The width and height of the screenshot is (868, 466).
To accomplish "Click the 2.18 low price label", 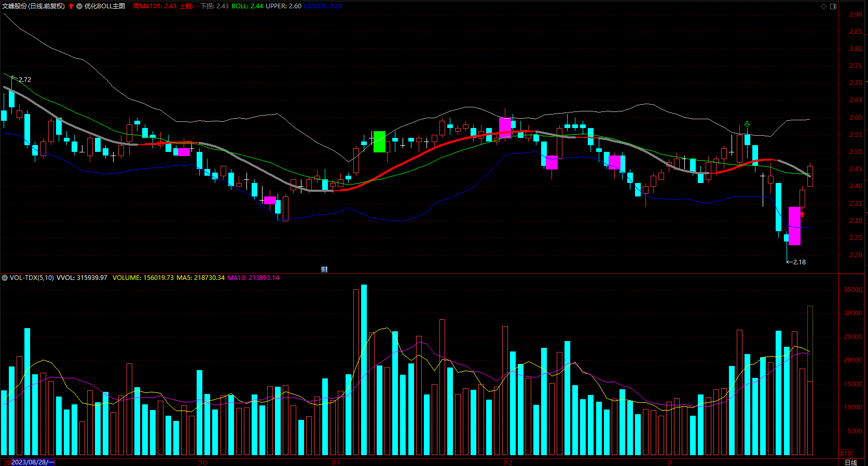I will [x=800, y=262].
